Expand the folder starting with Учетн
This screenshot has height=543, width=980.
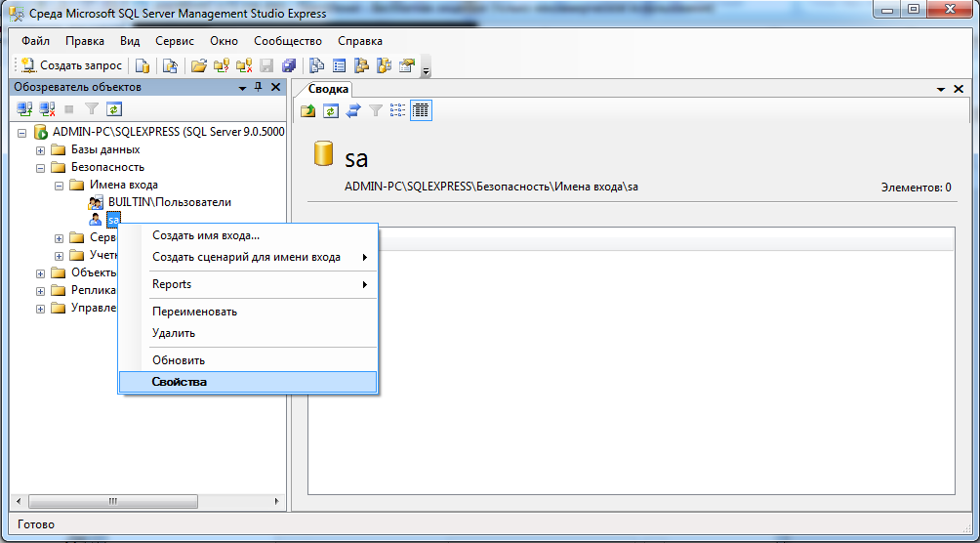[x=59, y=255]
